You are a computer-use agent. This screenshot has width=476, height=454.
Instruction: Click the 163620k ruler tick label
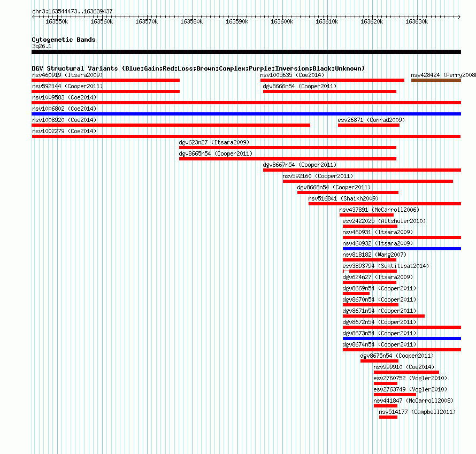[x=372, y=21]
